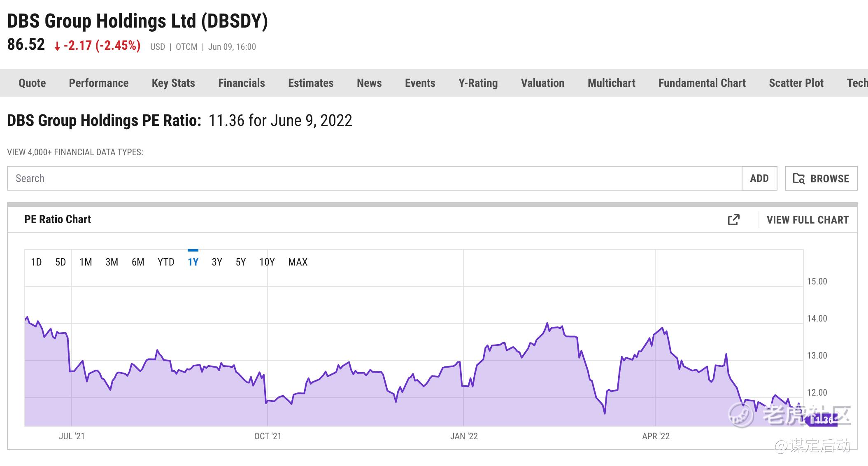The image size is (868, 466).
Task: Select the 1Y time range
Action: (x=193, y=262)
